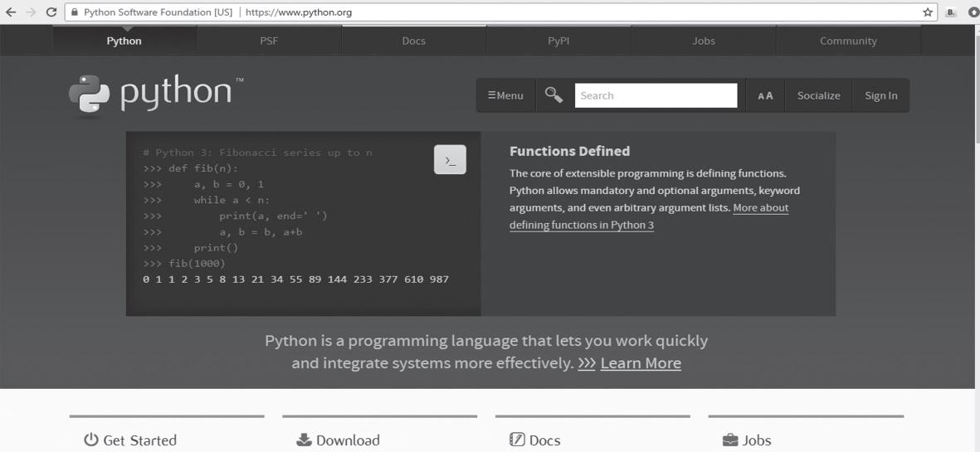Viewport: 980px width, 452px height.
Task: Click the Python logo
Action: (156, 95)
